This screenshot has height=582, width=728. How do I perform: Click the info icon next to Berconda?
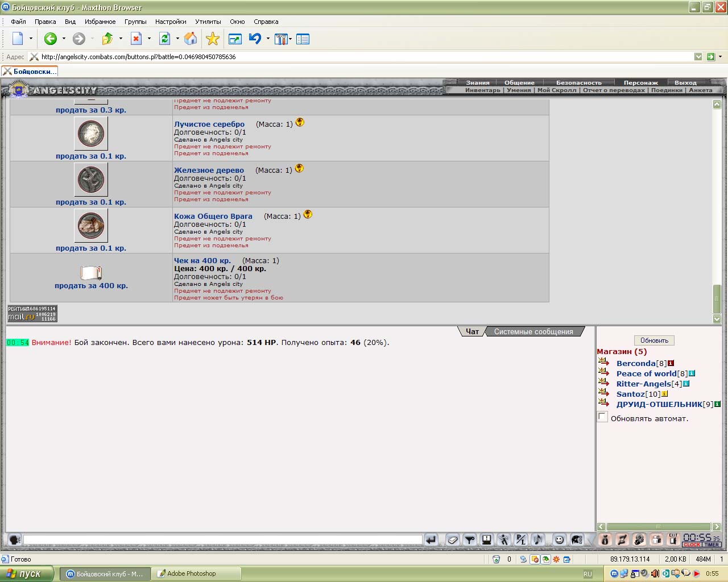671,363
